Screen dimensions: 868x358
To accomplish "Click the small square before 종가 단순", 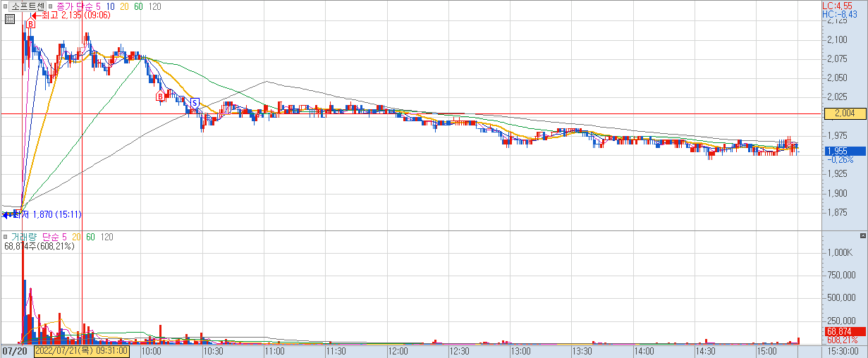I will click(49, 6).
